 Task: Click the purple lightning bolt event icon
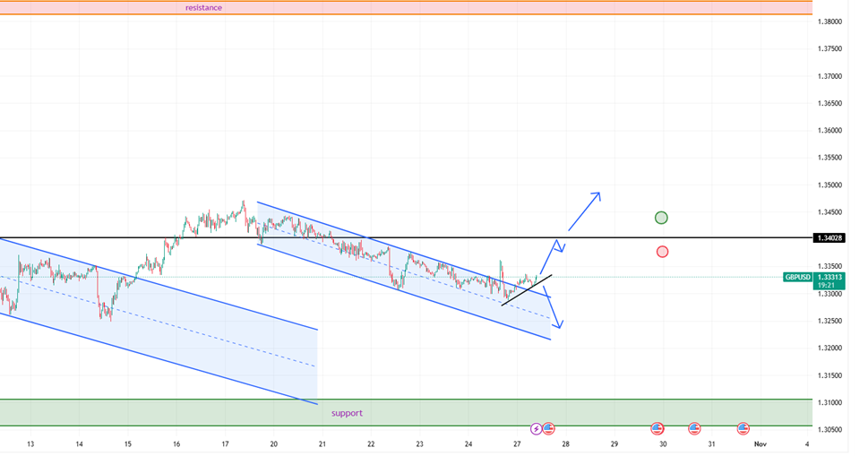pos(537,429)
